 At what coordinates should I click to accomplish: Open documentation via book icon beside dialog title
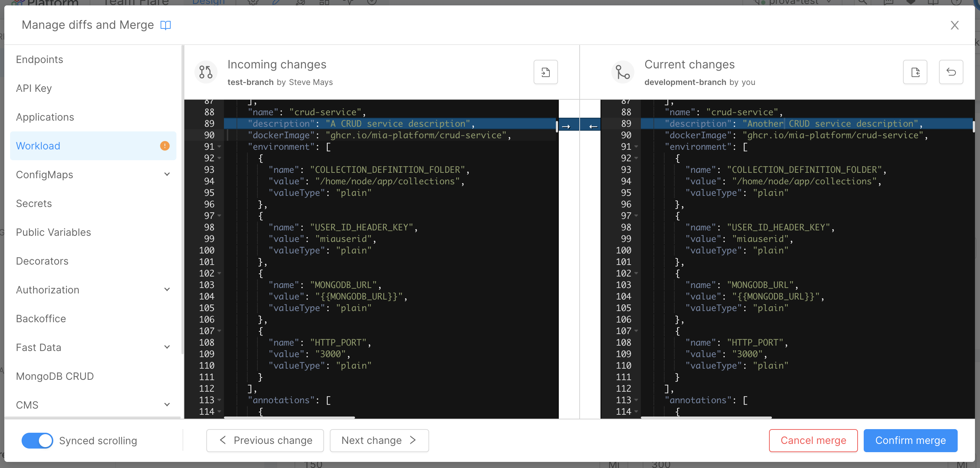[166, 25]
